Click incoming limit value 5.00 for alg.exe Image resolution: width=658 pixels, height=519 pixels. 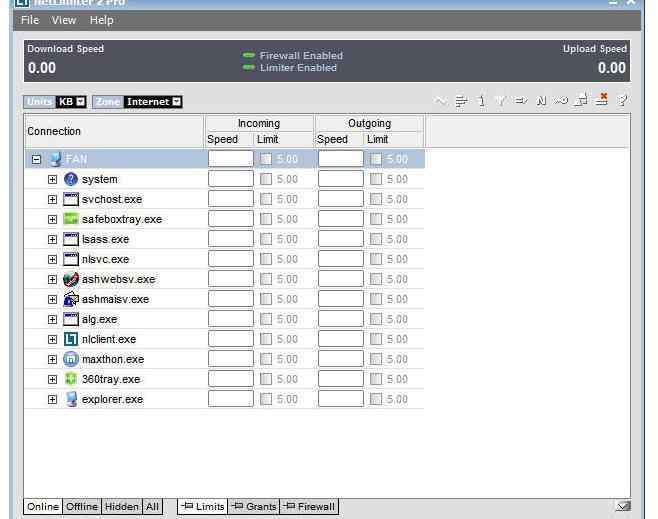(x=287, y=319)
